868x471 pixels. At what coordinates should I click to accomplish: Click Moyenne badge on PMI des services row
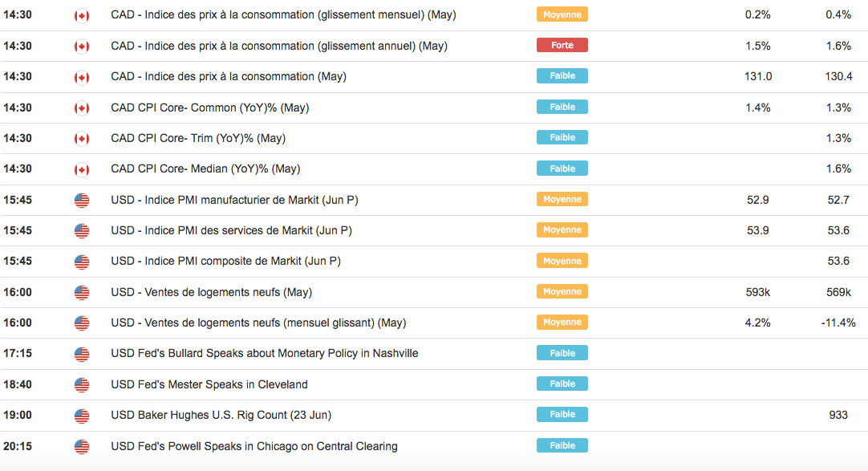[562, 230]
